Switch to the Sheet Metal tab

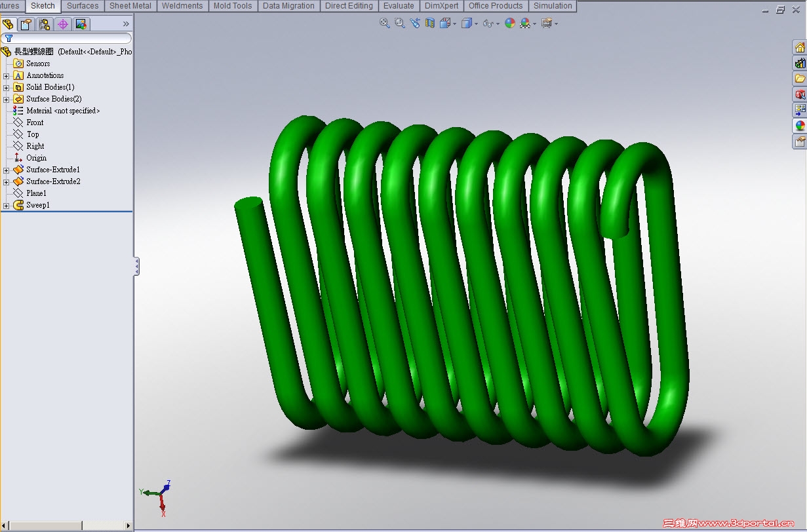pyautogui.click(x=130, y=6)
